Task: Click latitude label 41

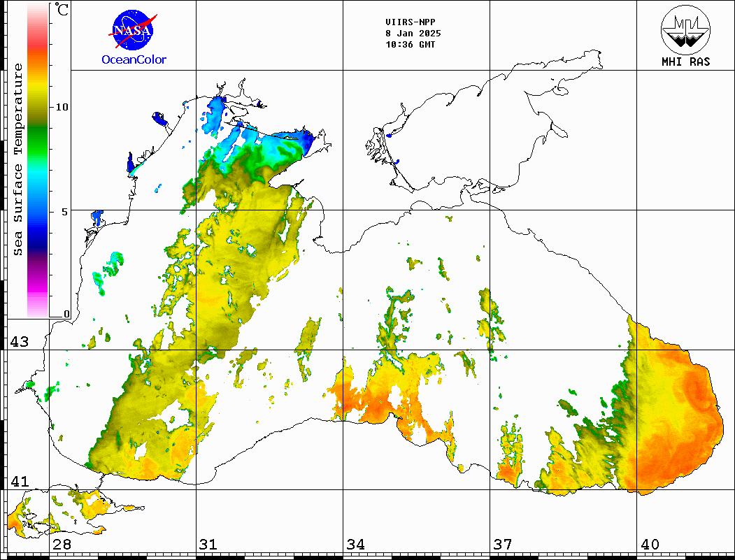Action: coord(19,481)
